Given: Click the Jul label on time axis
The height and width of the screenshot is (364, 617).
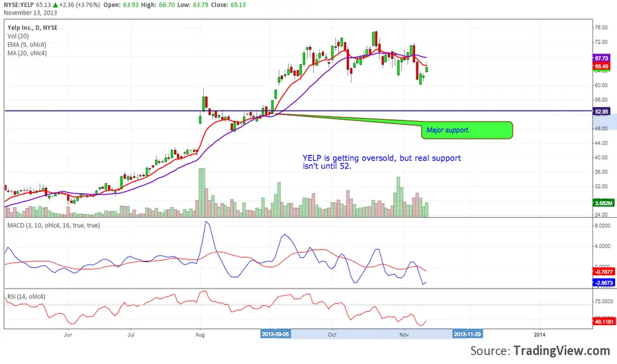Looking at the screenshot, I should (x=130, y=334).
